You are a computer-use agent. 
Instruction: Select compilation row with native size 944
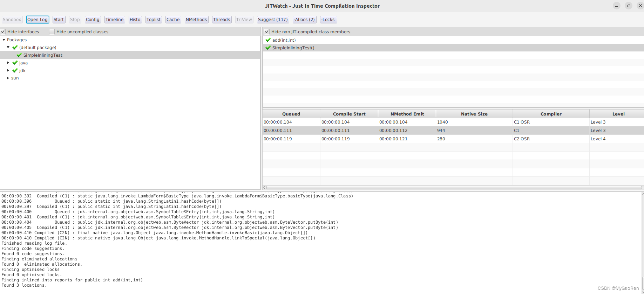click(x=453, y=131)
